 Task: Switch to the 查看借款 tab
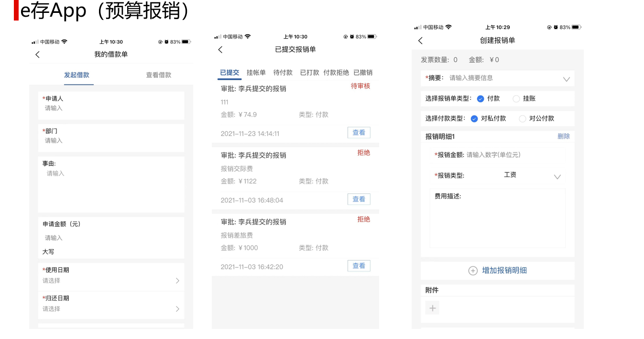pos(159,75)
